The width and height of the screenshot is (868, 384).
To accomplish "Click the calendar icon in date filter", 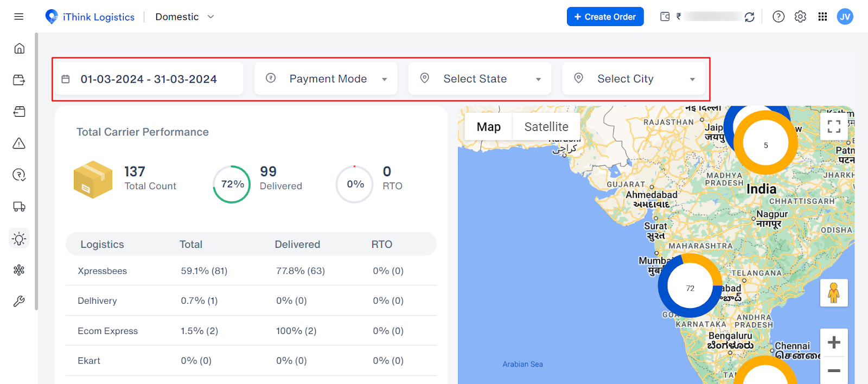I will tap(66, 79).
